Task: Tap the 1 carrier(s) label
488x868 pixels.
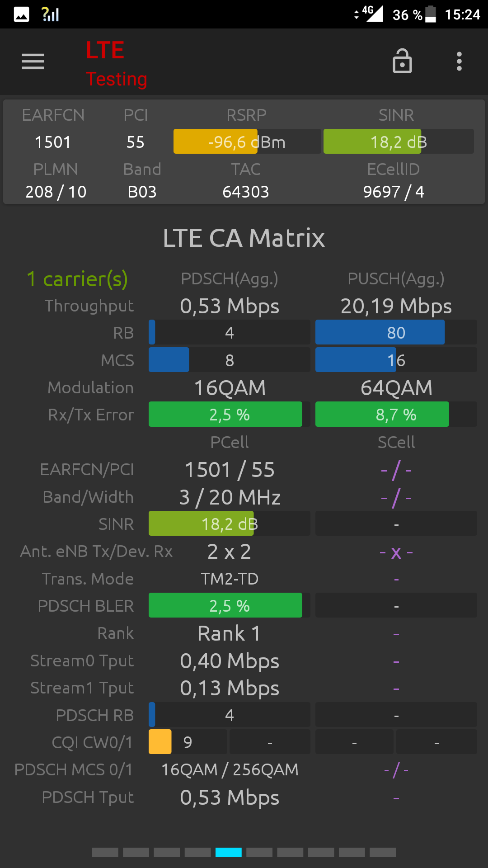Action: [x=77, y=279]
